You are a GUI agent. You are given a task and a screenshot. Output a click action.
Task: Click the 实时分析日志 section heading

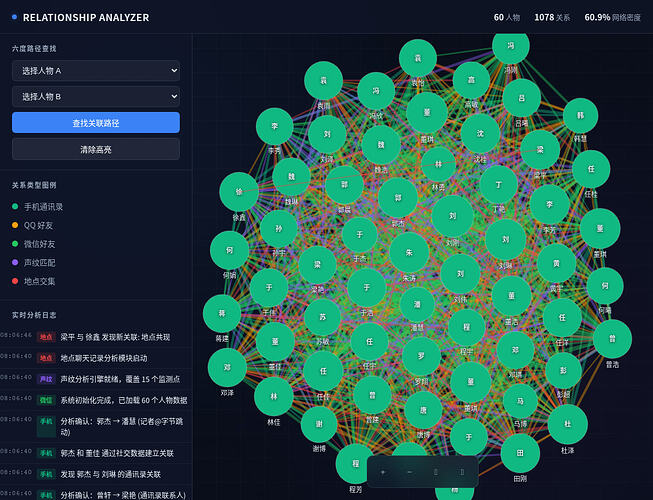coord(34,315)
